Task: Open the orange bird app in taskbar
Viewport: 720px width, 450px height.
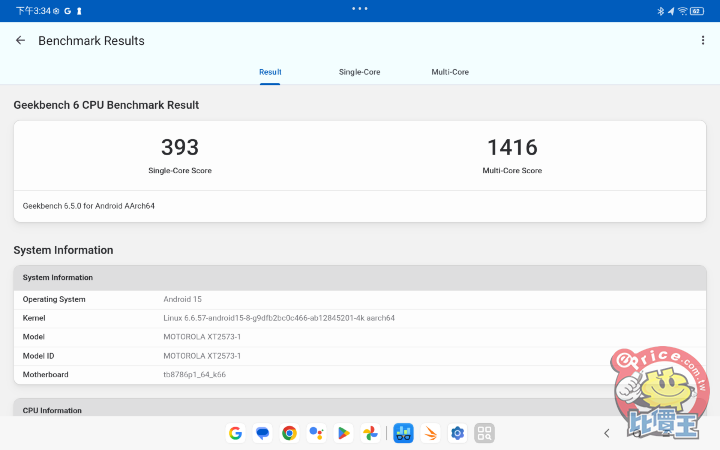Action: pyautogui.click(x=430, y=433)
